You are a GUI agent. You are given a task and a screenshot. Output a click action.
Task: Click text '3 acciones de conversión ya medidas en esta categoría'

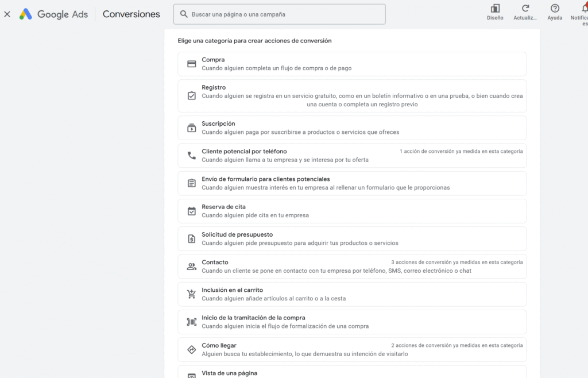coord(457,262)
